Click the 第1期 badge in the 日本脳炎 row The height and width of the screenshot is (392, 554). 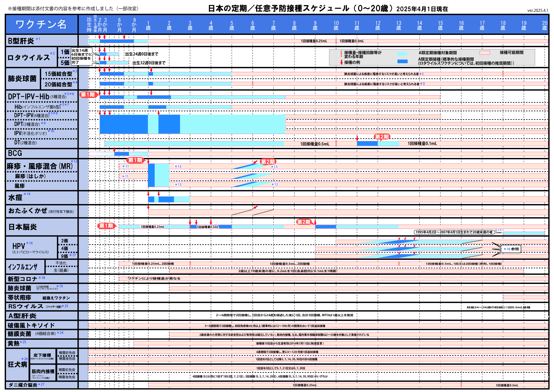106,226
